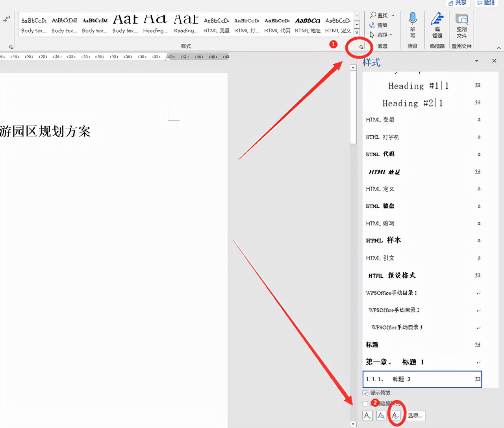This screenshot has height=428, width=504.
Task: Click the Share (共享) button
Action: coord(458,3)
